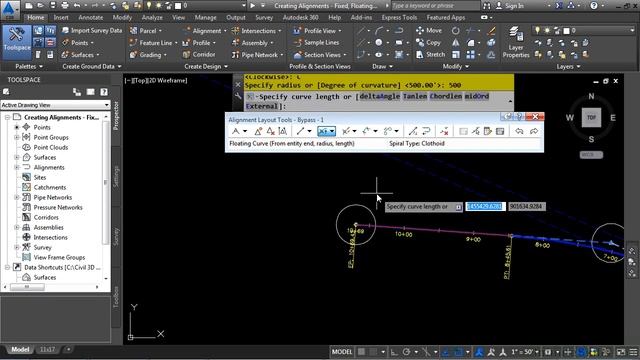
Task: Toggle the layer lightbulb on/off icon
Action: pos(537,31)
